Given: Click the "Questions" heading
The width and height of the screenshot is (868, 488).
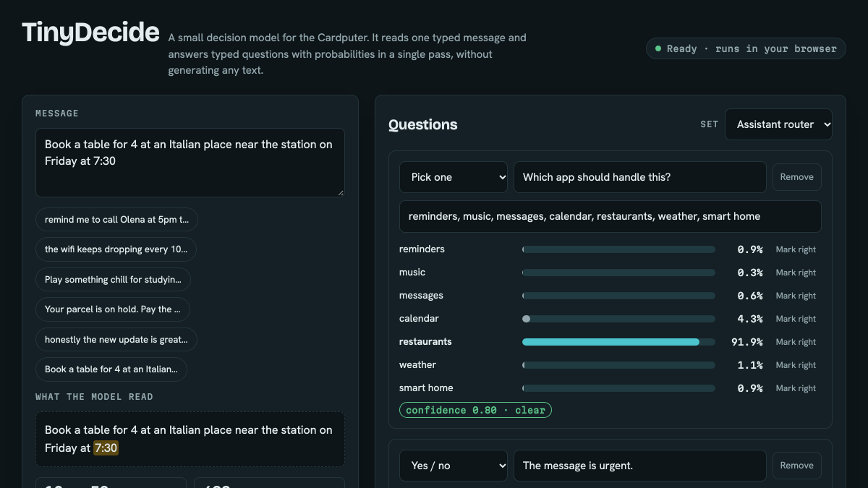Looking at the screenshot, I should (x=423, y=124).
